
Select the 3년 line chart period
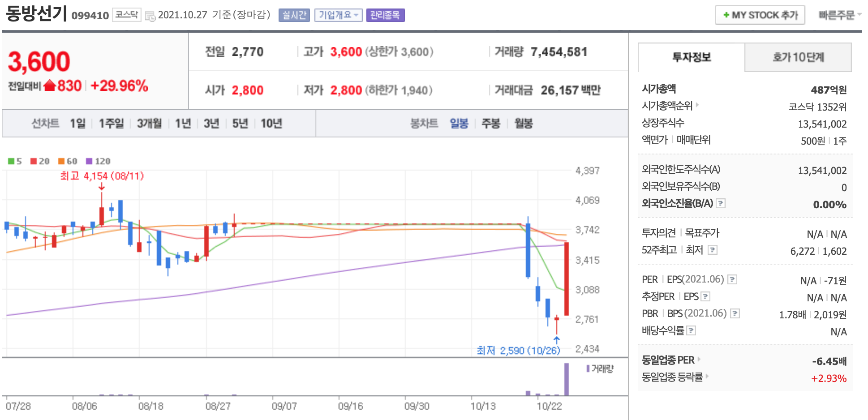[x=211, y=123]
